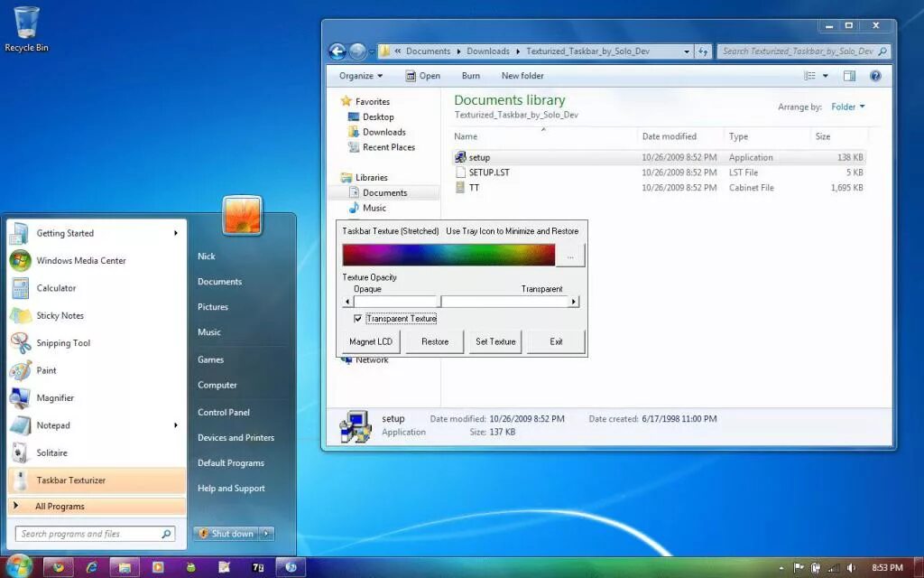Expand the Notepad jump list arrow

pos(176,425)
